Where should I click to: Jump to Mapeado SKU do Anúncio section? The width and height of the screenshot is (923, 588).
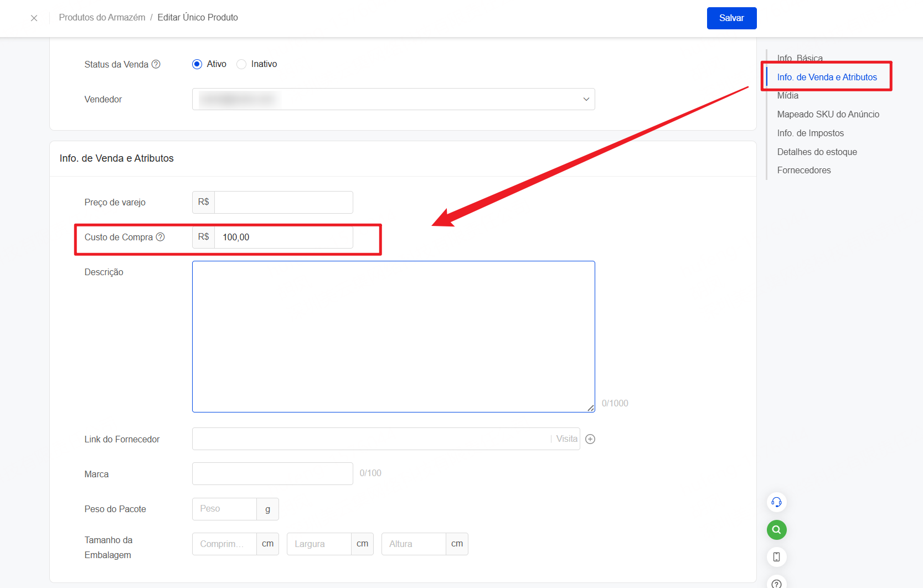[828, 114]
